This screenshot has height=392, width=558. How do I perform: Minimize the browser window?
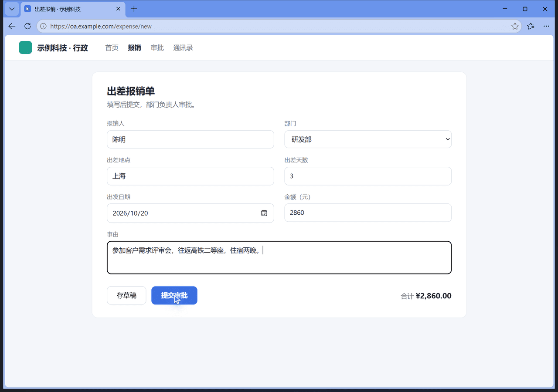(x=505, y=9)
